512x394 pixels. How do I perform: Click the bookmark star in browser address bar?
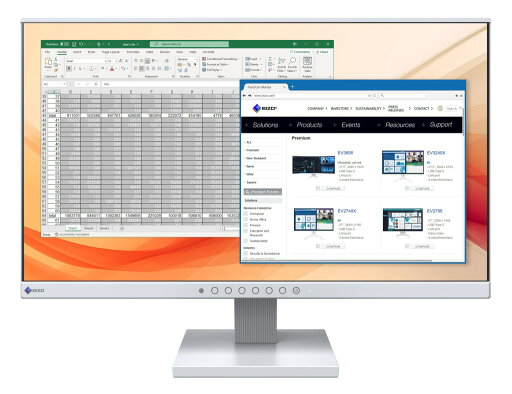click(369, 96)
